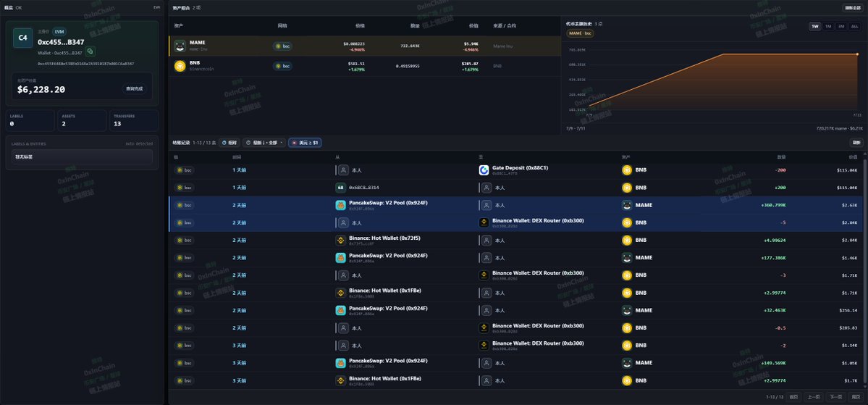
Task: Click the chart endpoint marker at 7/11
Action: tap(857, 54)
